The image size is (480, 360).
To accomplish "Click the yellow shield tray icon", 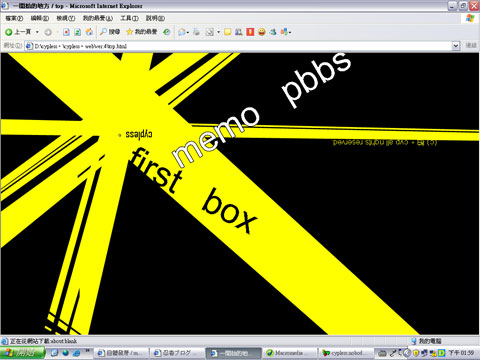I will pos(416,353).
